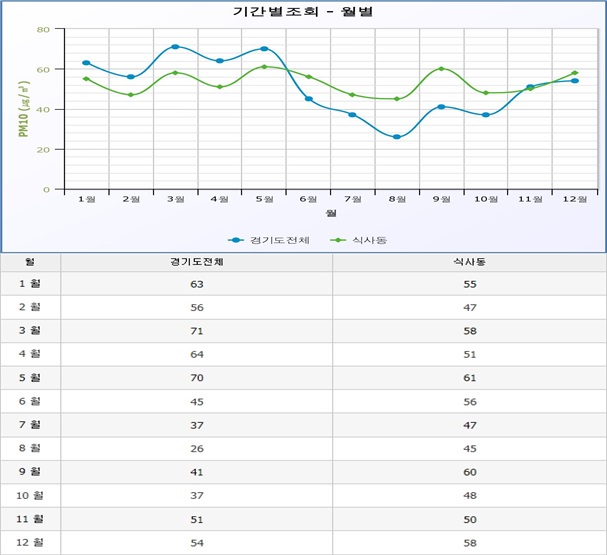607x555 pixels.
Task: Click the green data point at 2월
Action: (131, 95)
